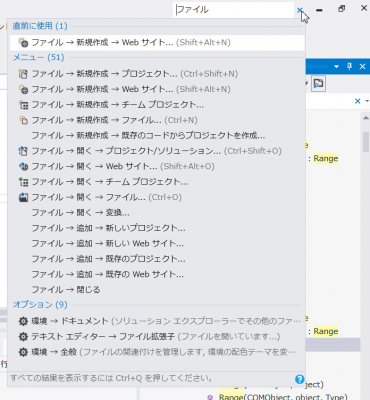This screenshot has width=370, height=400.
Task: Select the upper ': Range' entry behind the popup
Action: 323,159
